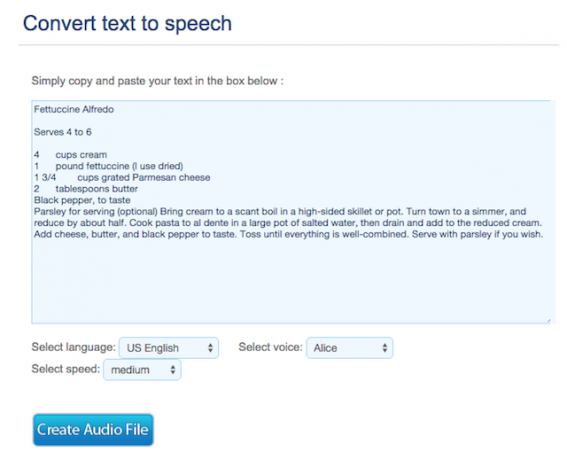The image size is (567, 460).
Task: Click the 'Select language:' label
Action: (x=73, y=347)
